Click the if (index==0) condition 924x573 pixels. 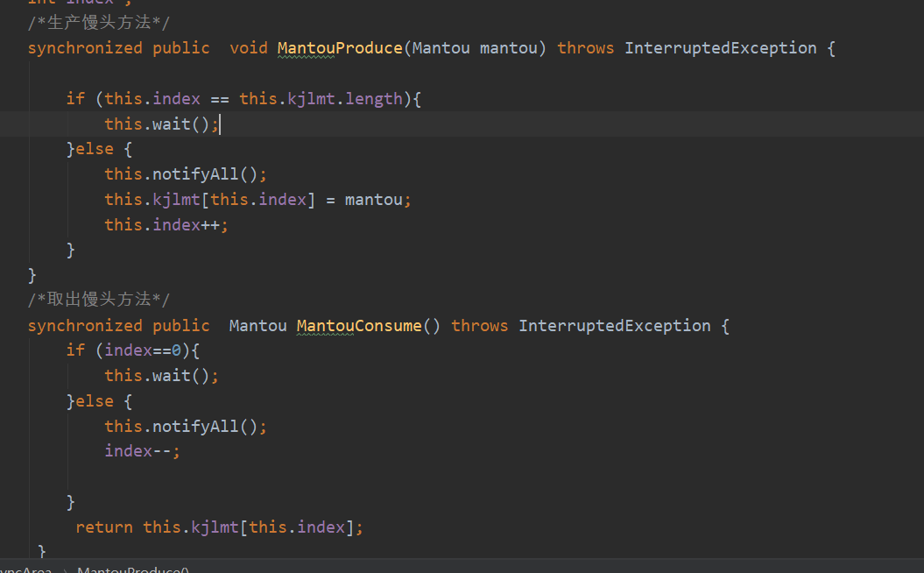(133, 350)
